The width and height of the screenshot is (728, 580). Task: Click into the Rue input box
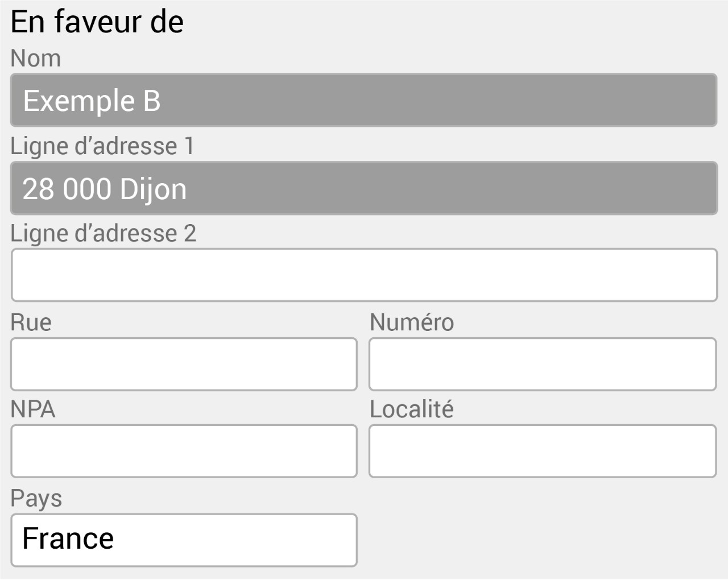click(184, 364)
